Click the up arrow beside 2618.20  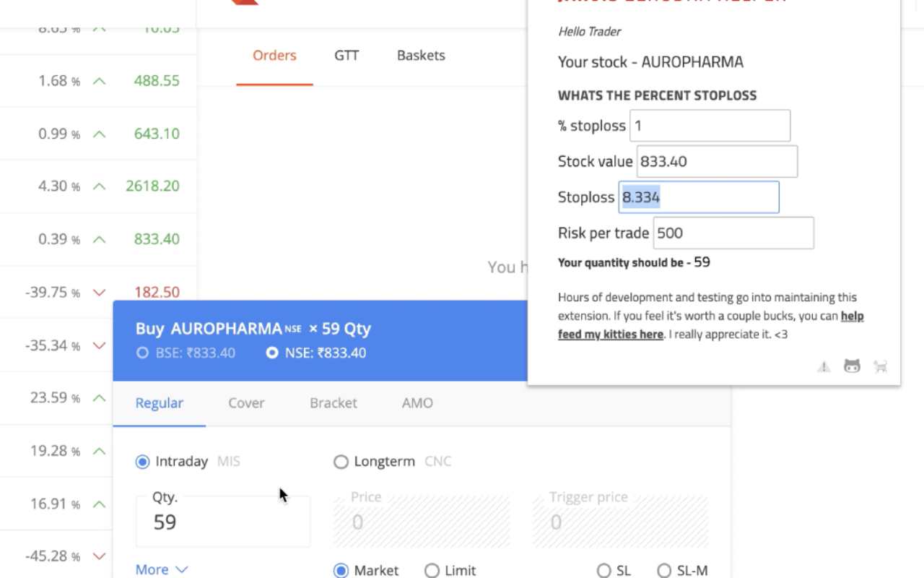click(100, 186)
